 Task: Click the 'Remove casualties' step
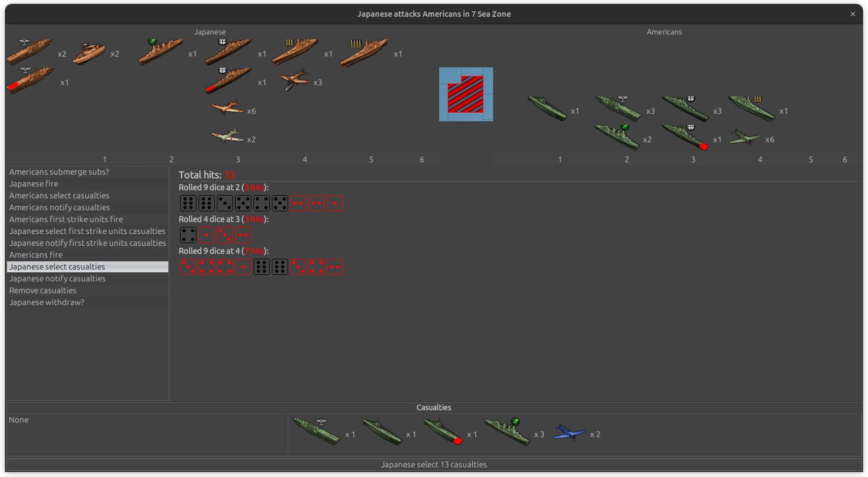(87, 291)
